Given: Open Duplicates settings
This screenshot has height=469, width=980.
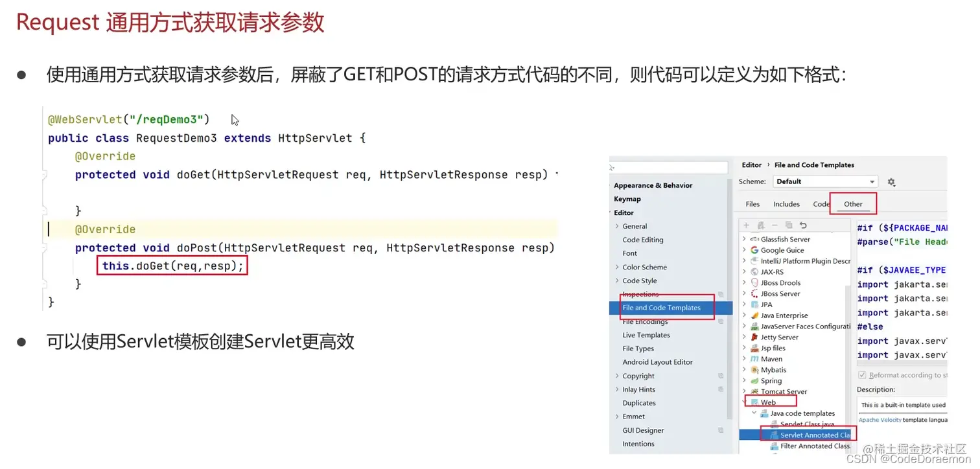Looking at the screenshot, I should [x=639, y=403].
